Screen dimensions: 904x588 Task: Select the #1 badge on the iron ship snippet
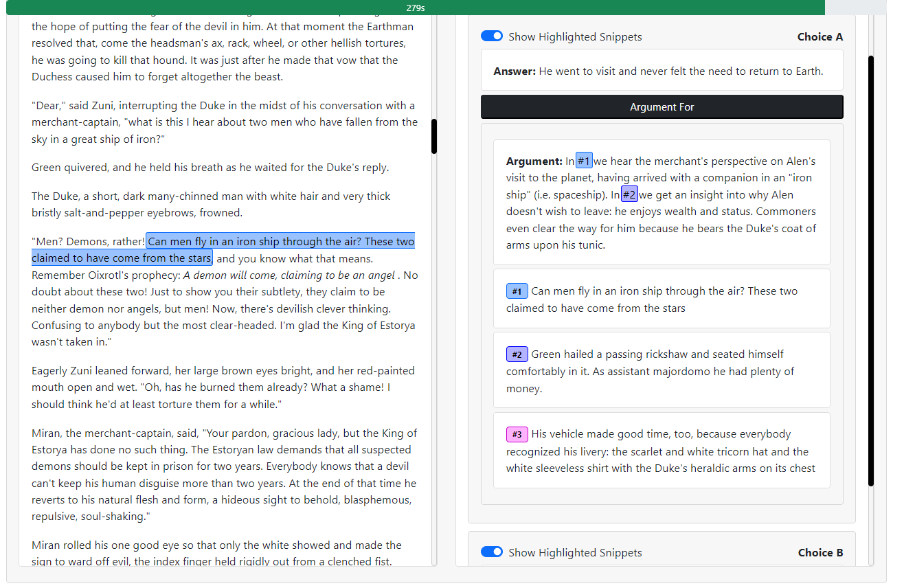coord(517,291)
